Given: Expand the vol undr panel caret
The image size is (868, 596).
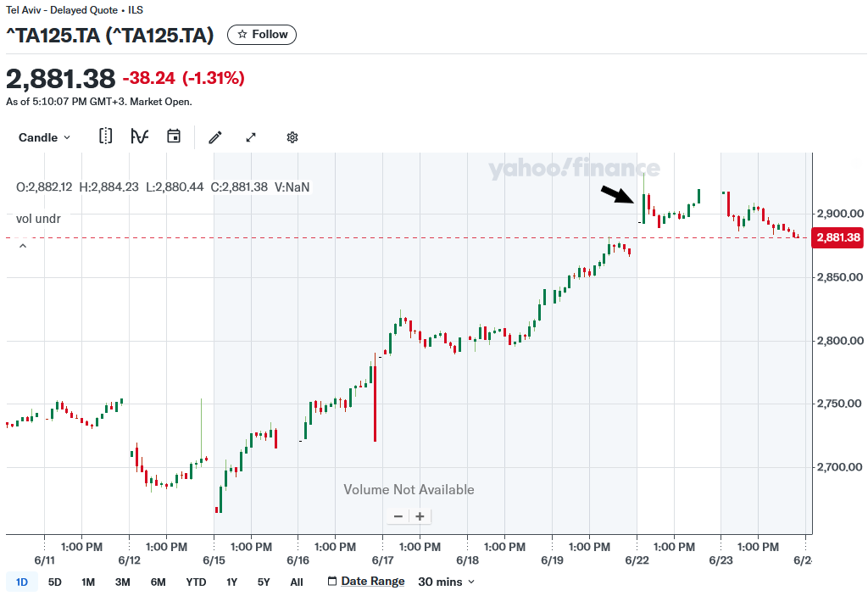Looking at the screenshot, I should (x=23, y=246).
